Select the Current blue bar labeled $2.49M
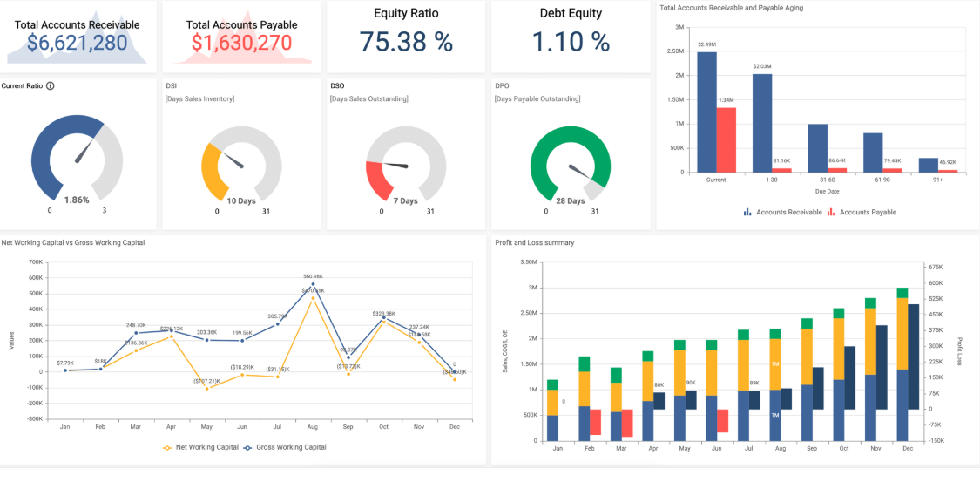Viewport: 980px width, 489px height. (706, 112)
